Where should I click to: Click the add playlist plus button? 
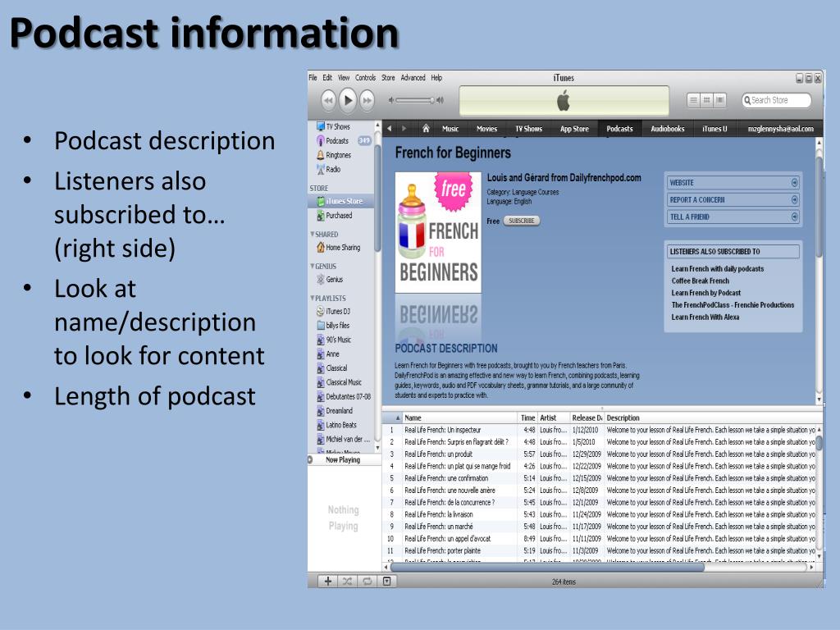[328, 582]
